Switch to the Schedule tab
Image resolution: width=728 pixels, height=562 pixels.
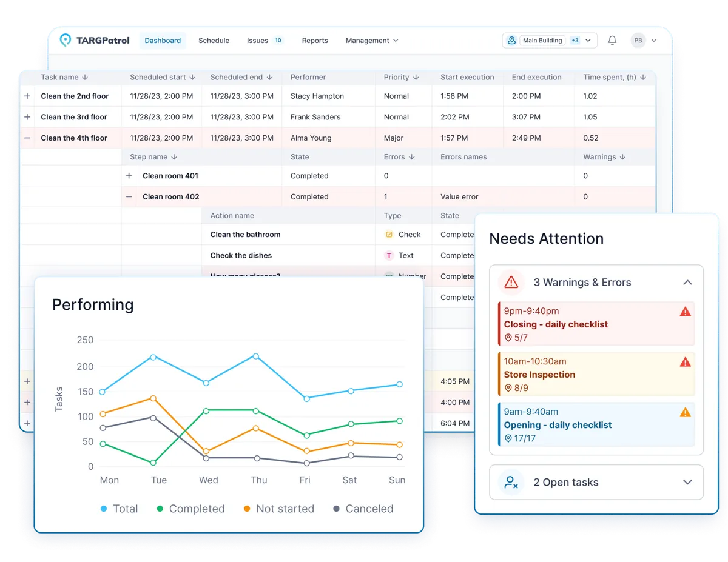point(214,41)
